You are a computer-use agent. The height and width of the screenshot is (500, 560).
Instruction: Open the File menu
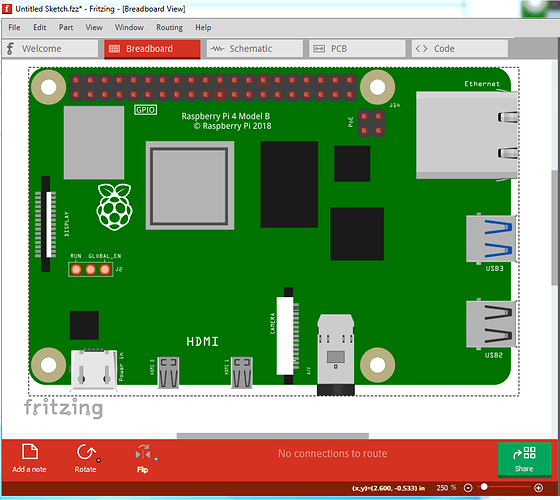point(14,28)
